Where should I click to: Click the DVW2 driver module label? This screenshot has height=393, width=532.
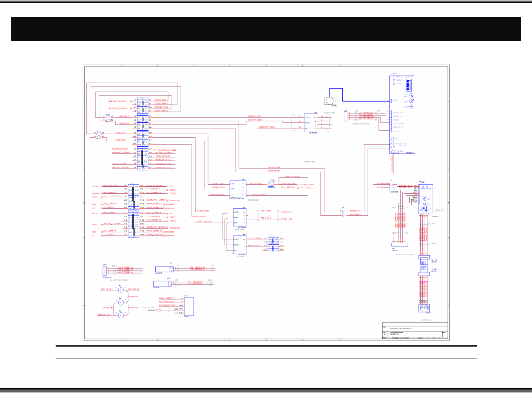(393, 73)
